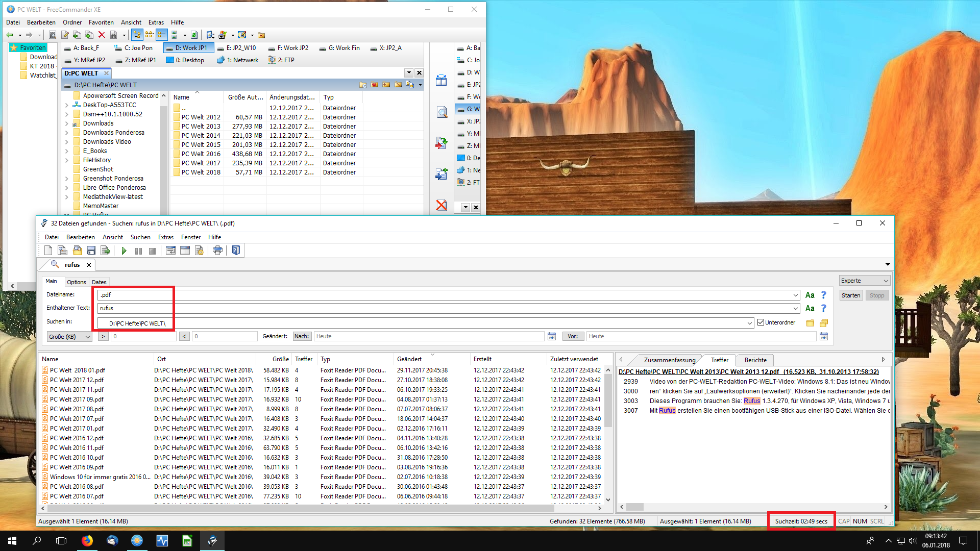Open the Suchen menu in search window
The height and width of the screenshot is (551, 980).
pos(140,237)
